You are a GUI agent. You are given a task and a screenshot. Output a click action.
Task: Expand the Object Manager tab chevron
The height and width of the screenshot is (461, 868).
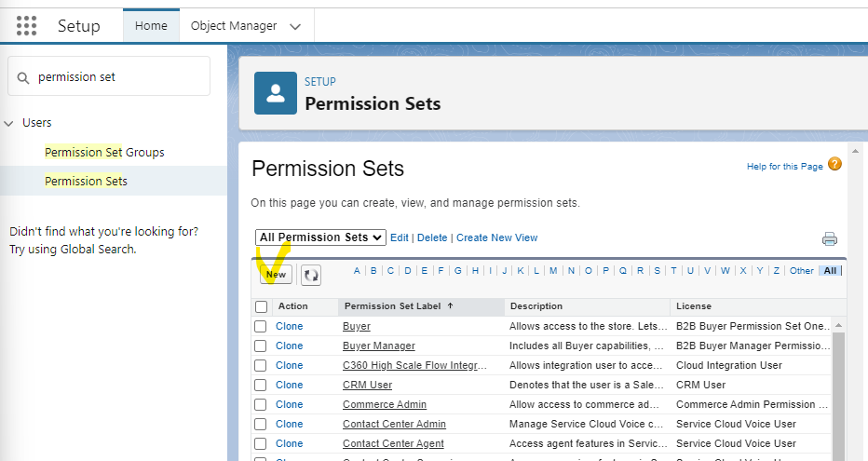[295, 26]
